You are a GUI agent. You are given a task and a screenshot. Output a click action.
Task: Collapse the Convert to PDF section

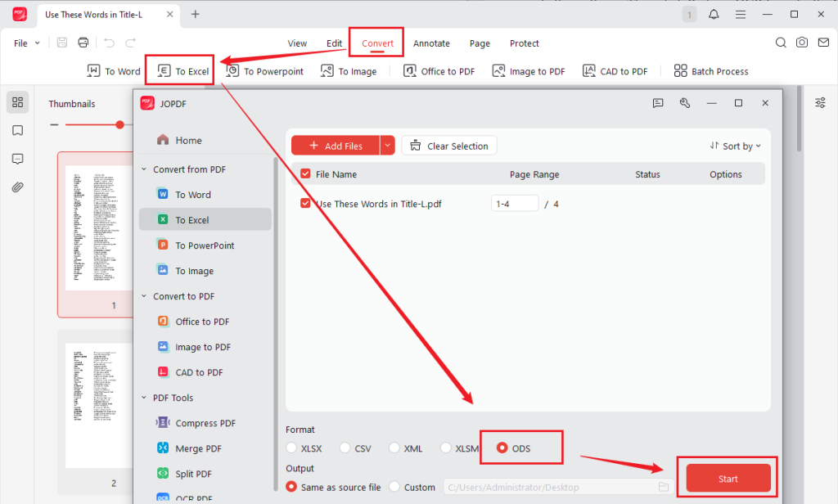pos(144,295)
